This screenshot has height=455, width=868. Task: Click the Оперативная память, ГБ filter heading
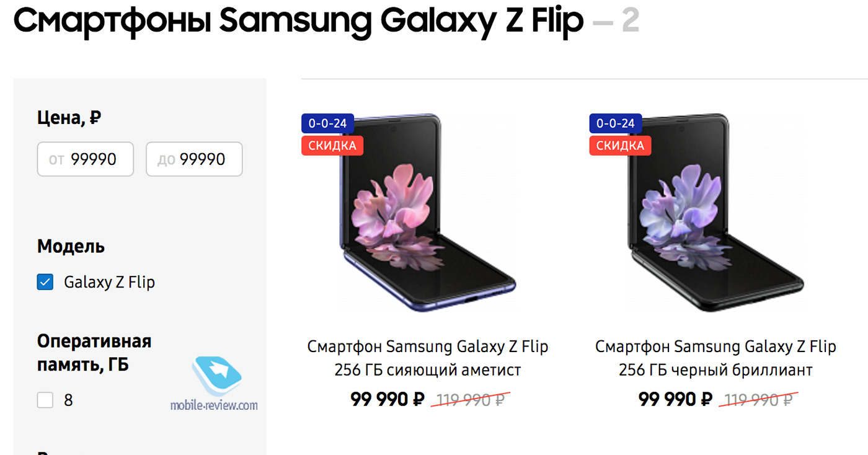tap(94, 353)
